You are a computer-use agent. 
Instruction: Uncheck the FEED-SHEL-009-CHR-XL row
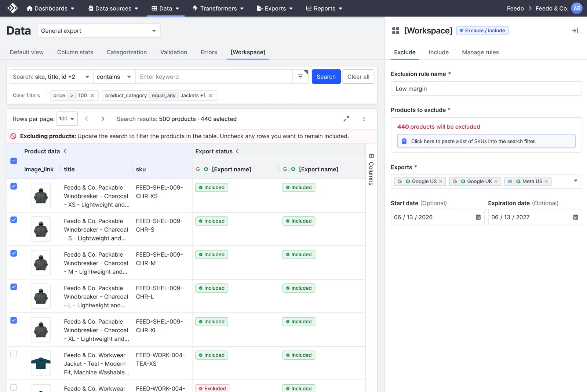[x=14, y=320]
